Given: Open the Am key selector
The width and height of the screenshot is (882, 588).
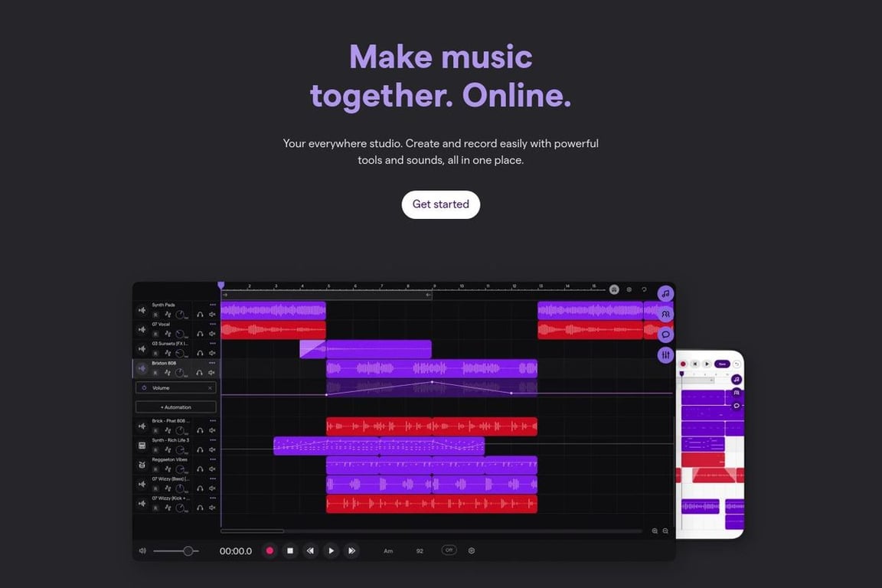Looking at the screenshot, I should (387, 550).
